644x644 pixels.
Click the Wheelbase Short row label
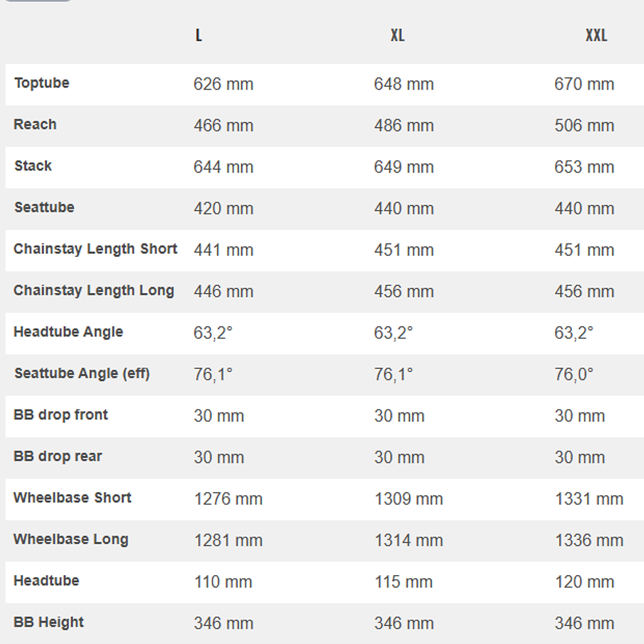[x=72, y=498]
